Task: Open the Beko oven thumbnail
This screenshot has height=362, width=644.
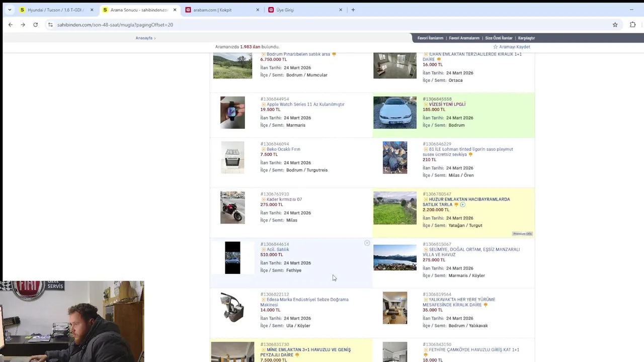Action: 232,157
